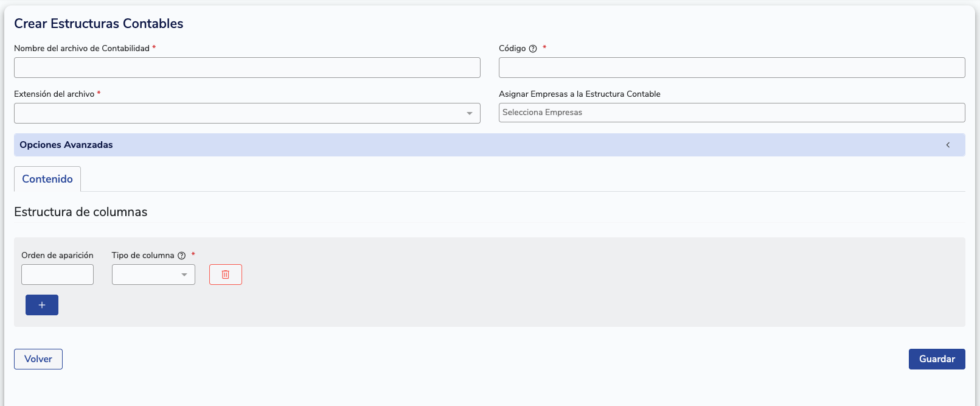Image resolution: width=980 pixels, height=406 pixels.
Task: Open the Tipo de columna dropdown
Action: tap(153, 275)
